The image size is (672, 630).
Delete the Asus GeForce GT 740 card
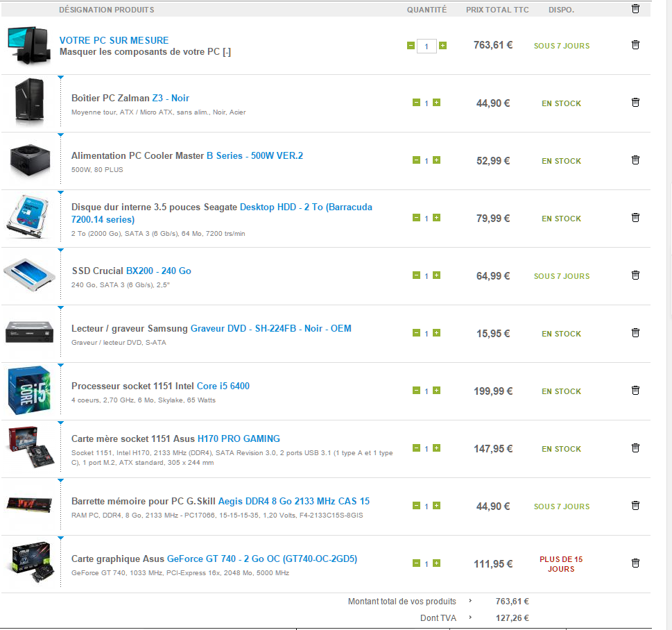click(x=635, y=563)
